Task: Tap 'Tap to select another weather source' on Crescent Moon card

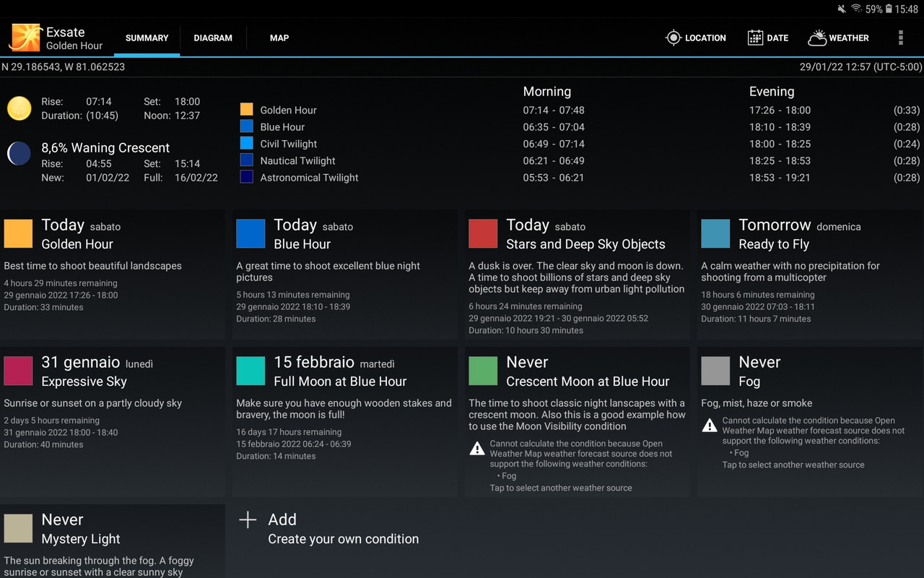Action: click(561, 488)
